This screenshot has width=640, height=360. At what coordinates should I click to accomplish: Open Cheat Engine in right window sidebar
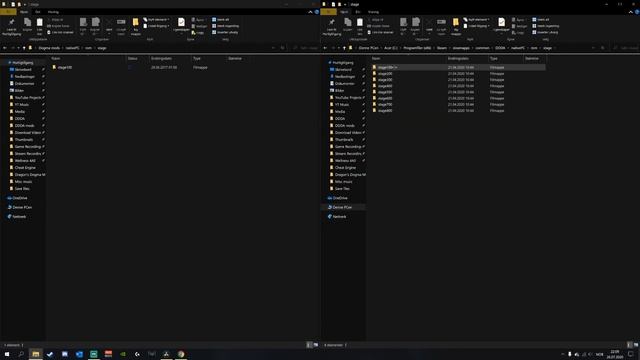345,167
